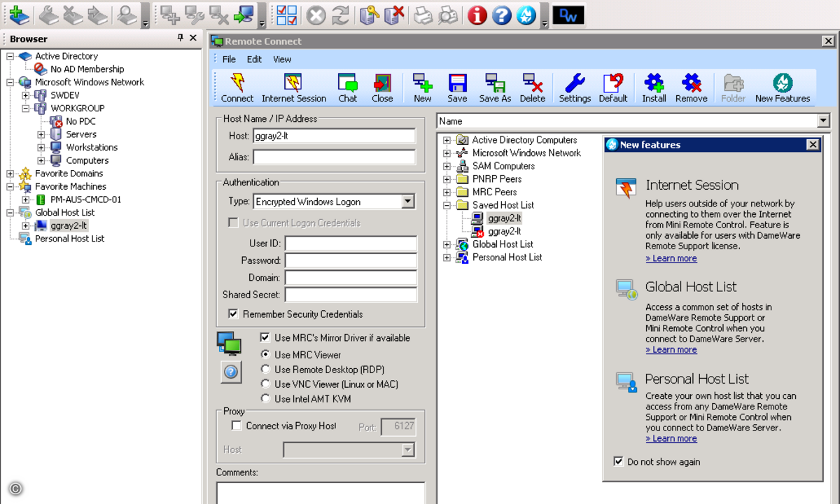Select Use Remote Desktop (RDP) option
The image size is (840, 504).
click(265, 370)
